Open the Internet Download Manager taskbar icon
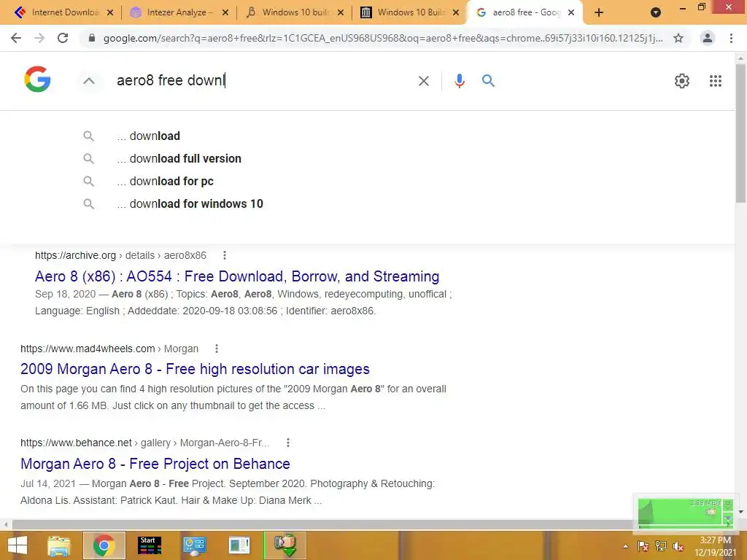Viewport: 747px width, 560px height. [285, 545]
